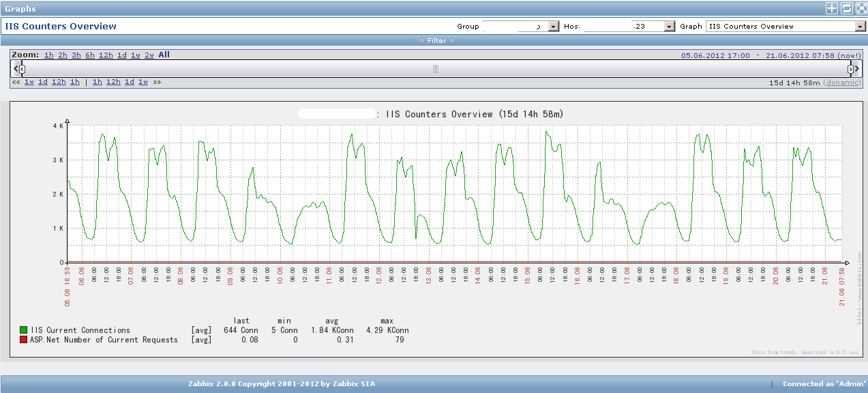Viewport: 868px width, 393px height.
Task: Click the 4 K y-axis label
Action: (x=57, y=126)
